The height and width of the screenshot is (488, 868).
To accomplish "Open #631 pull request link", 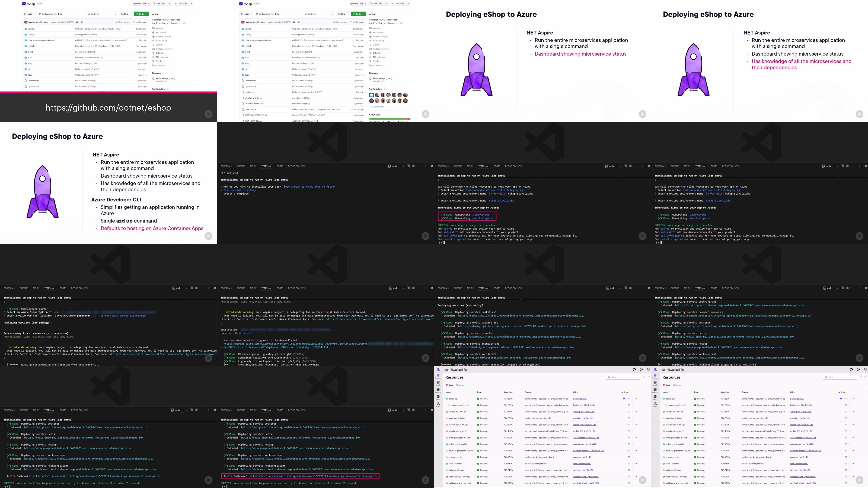I will pyautogui.click(x=338, y=110).
